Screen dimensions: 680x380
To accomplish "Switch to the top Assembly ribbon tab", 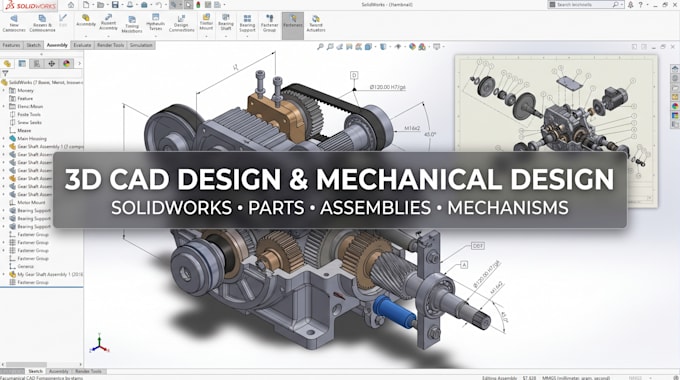I will 57,45.
